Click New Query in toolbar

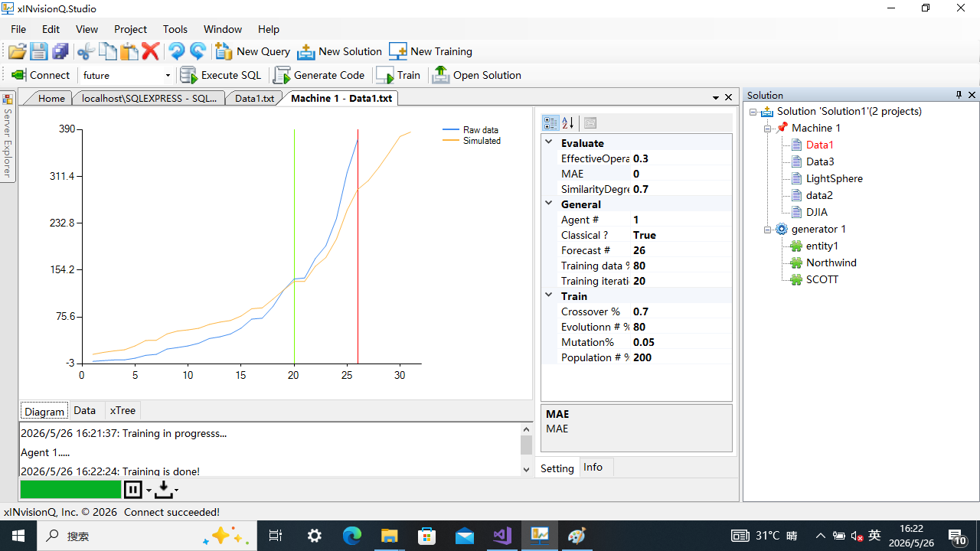tap(253, 51)
